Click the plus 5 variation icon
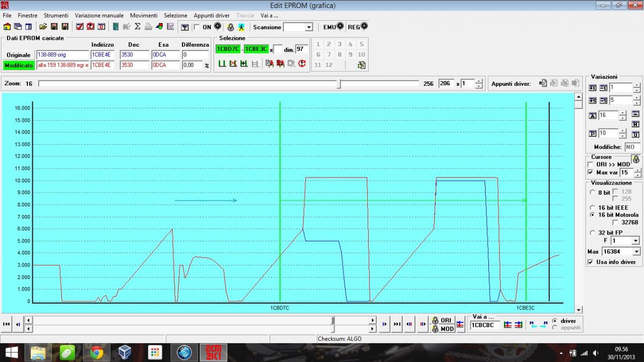644x362 pixels. (592, 100)
